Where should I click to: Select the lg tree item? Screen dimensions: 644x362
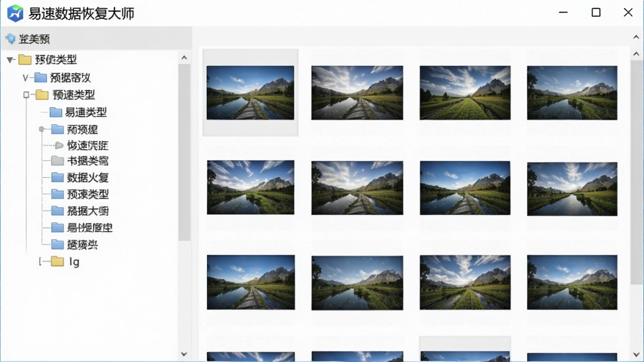74,261
